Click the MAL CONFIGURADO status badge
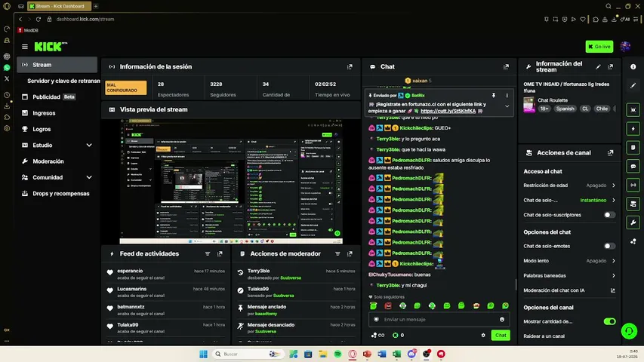Image resolution: width=644 pixels, height=362 pixels. pyautogui.click(x=125, y=87)
